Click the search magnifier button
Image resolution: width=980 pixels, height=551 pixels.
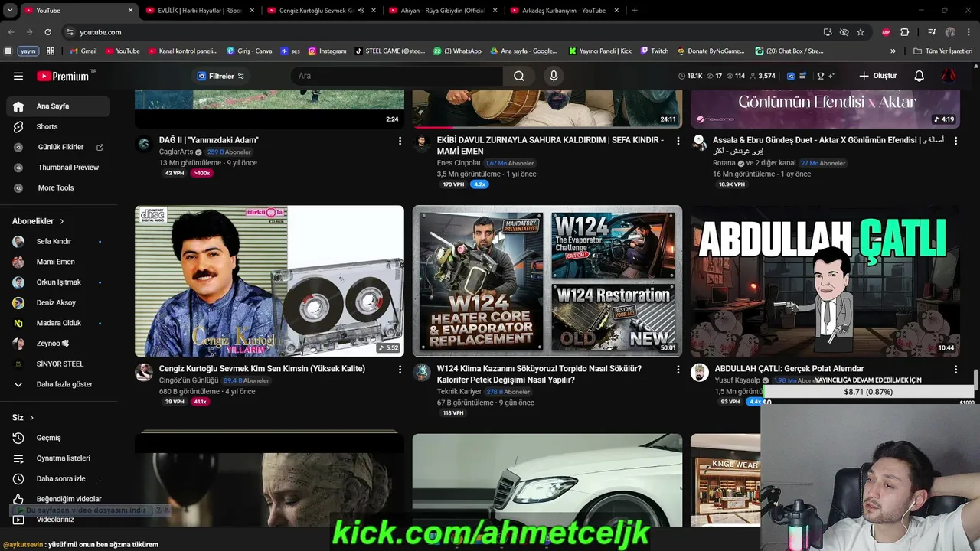click(x=519, y=76)
